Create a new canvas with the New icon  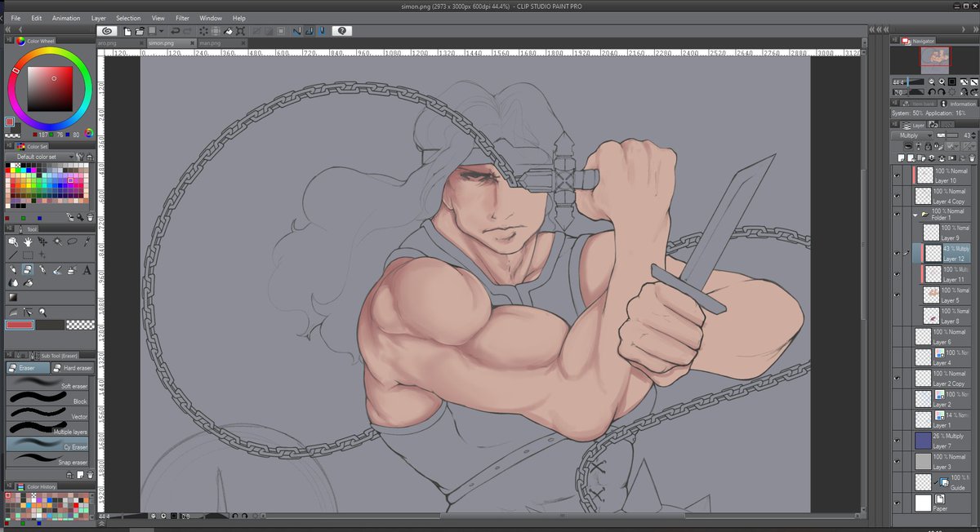click(x=128, y=30)
